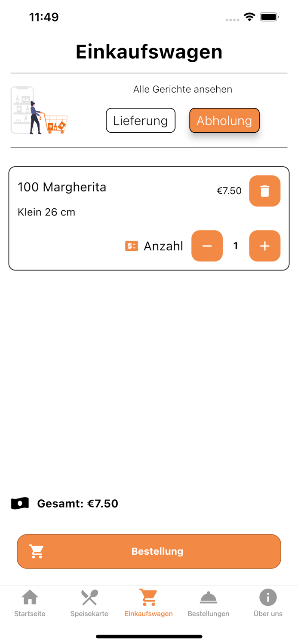Open the Einkaufswagen tab in bottom navigation

coord(149,603)
